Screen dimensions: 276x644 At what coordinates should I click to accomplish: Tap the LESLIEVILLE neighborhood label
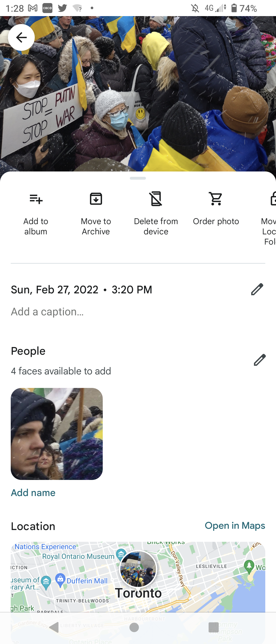point(211,566)
